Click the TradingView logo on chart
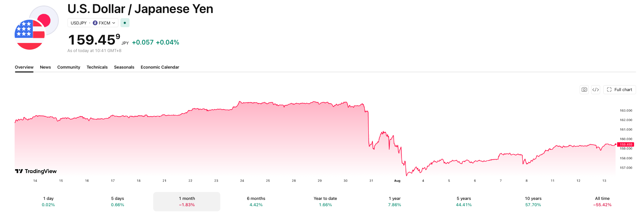 (x=36, y=171)
